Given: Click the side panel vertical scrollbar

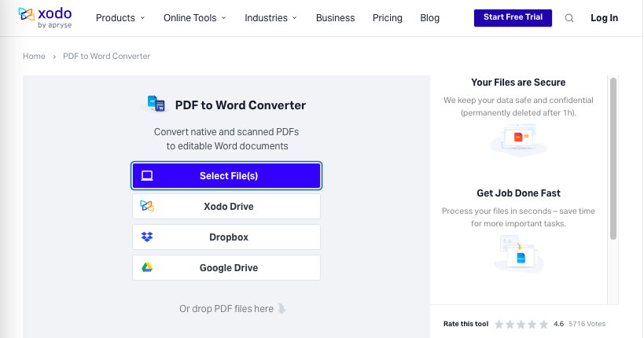Looking at the screenshot, I should pos(613,159).
